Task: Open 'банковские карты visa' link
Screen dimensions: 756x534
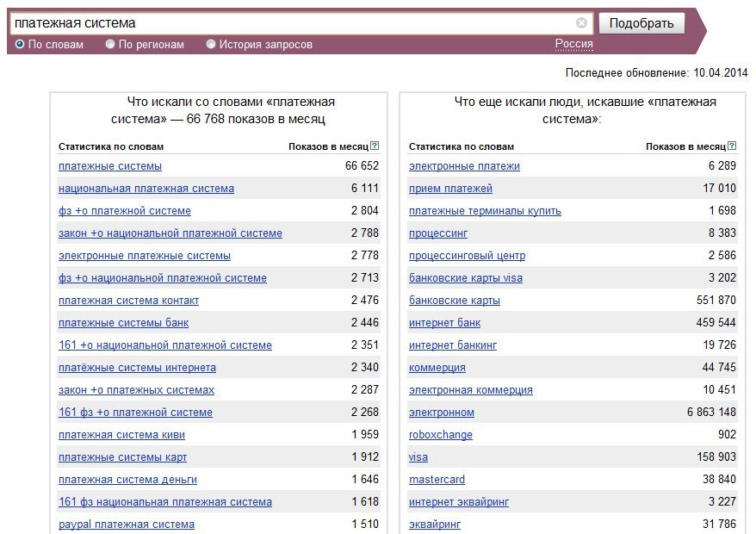Action: click(466, 278)
